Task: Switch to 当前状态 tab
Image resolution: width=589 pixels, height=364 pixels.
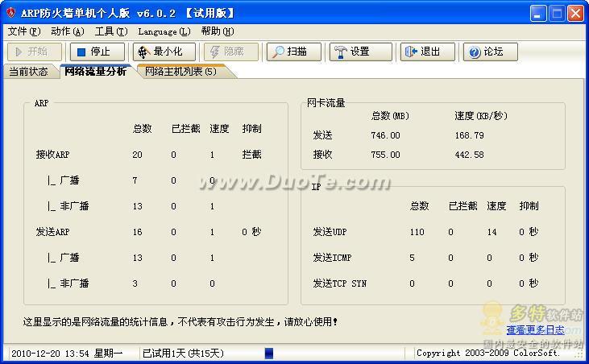Action: (29, 72)
